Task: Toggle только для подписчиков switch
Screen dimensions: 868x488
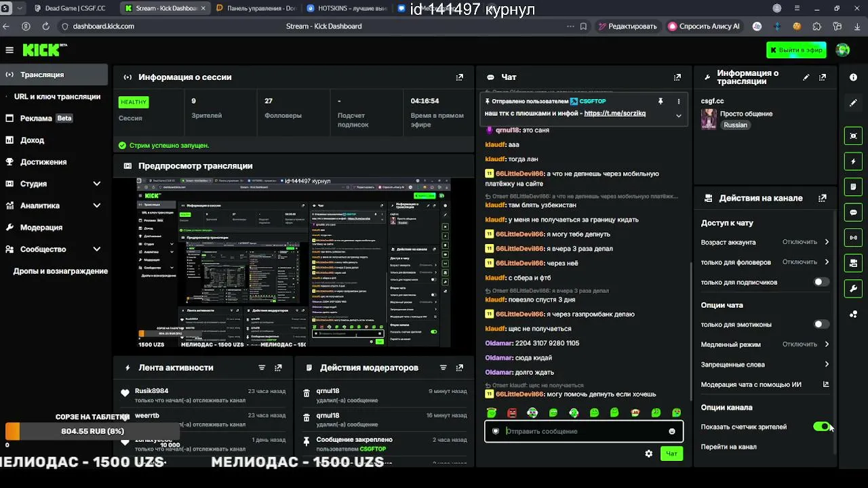Action: (x=821, y=282)
